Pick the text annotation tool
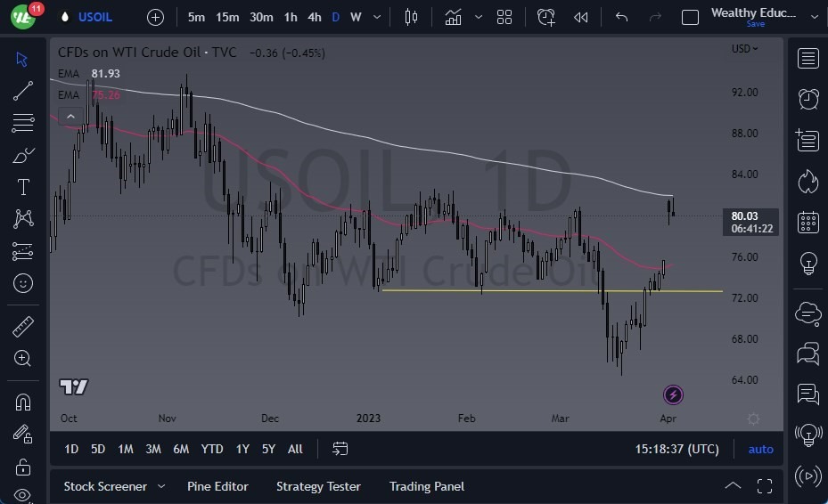Viewport: 828px width, 504px height. 23,187
